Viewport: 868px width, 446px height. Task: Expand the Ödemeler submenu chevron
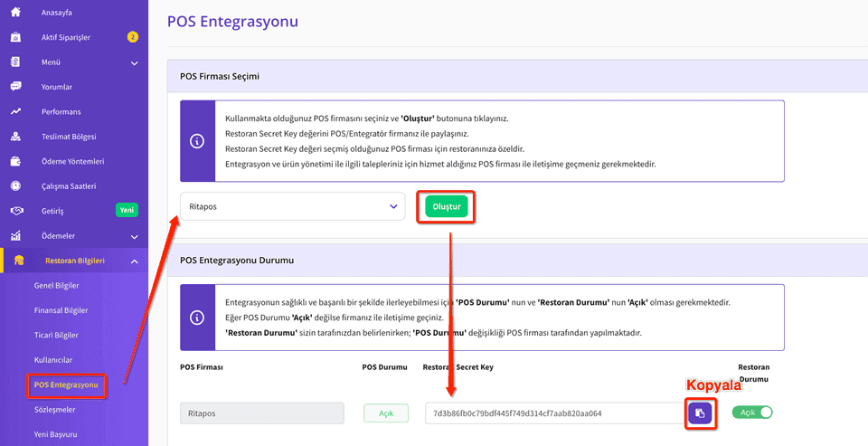135,237
